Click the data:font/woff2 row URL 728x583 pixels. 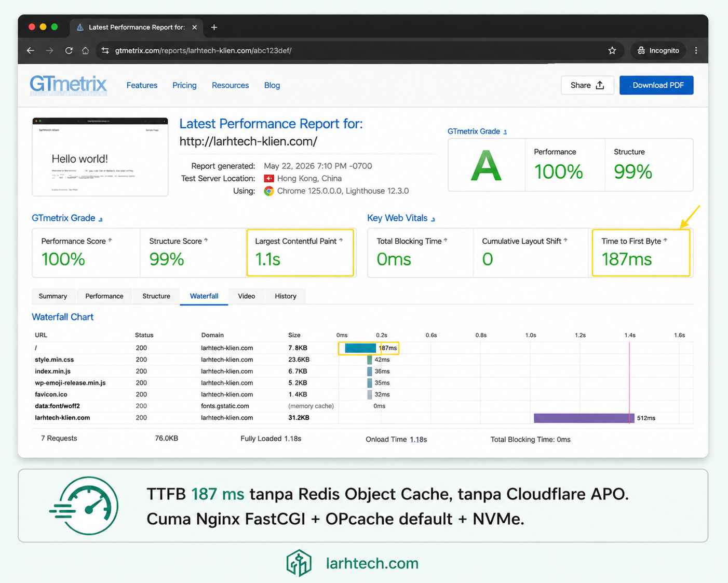[57, 406]
